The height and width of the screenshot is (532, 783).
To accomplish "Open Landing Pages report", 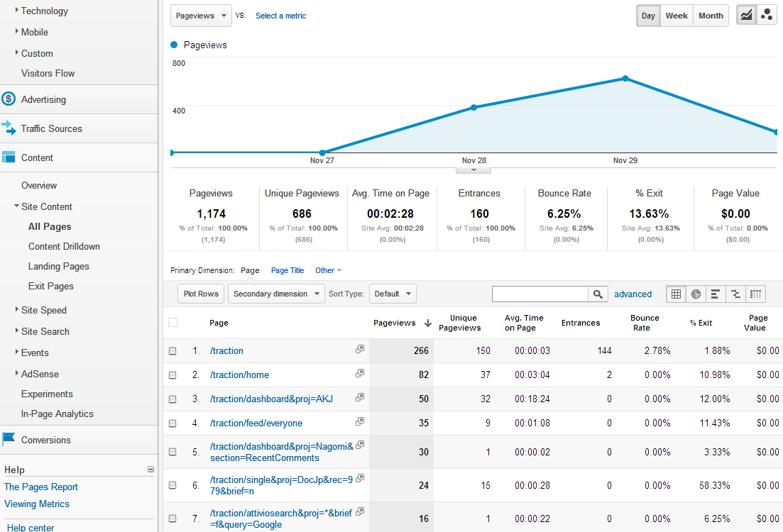I will pyautogui.click(x=58, y=267).
